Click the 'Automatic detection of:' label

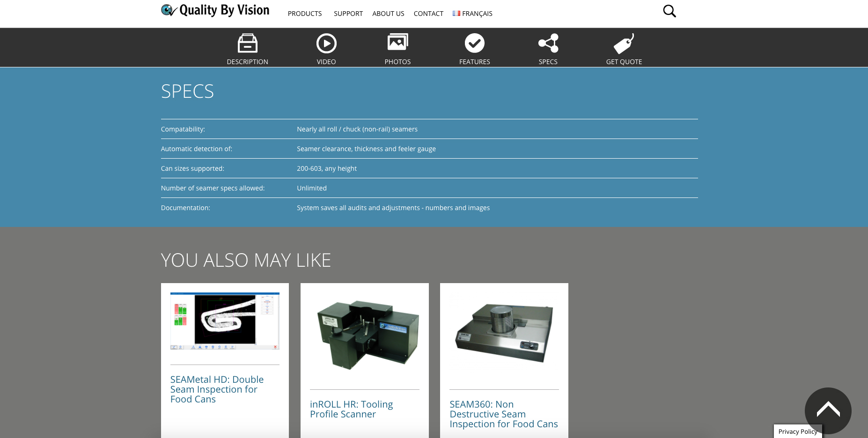(197, 149)
